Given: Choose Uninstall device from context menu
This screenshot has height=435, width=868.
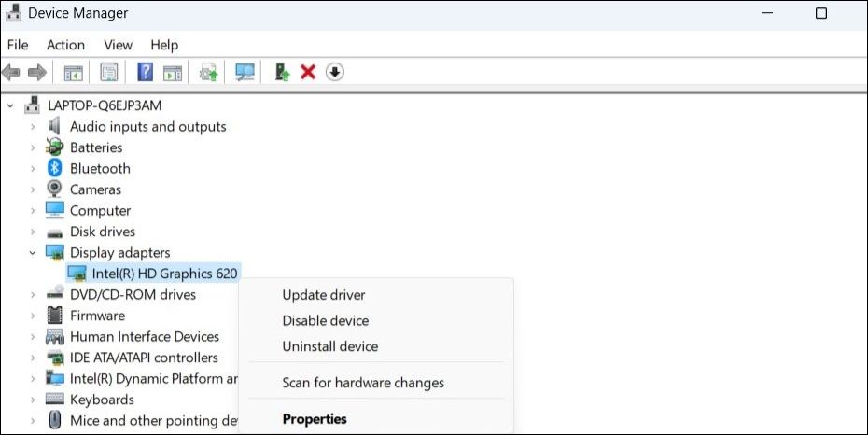Looking at the screenshot, I should (x=330, y=346).
